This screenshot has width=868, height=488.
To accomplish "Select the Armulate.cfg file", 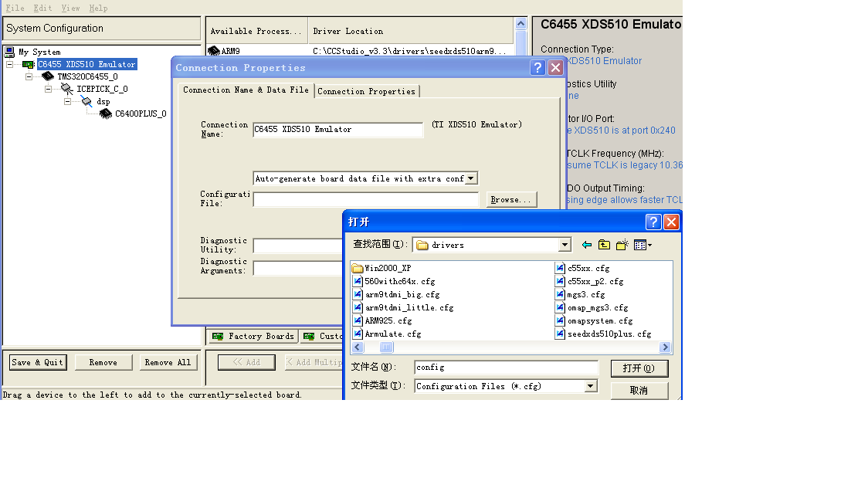I will [387, 334].
